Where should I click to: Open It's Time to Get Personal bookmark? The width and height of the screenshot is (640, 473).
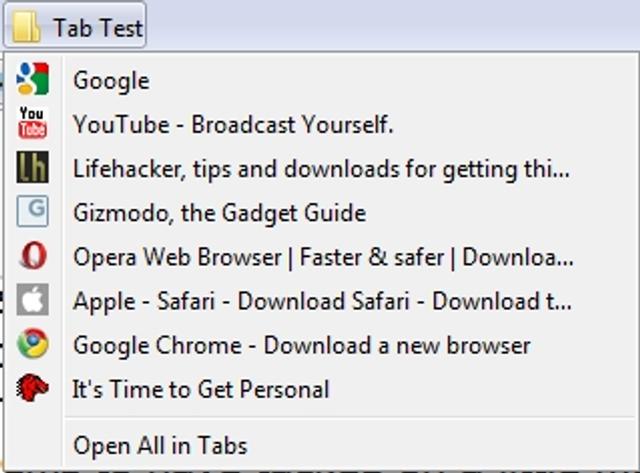[201, 389]
